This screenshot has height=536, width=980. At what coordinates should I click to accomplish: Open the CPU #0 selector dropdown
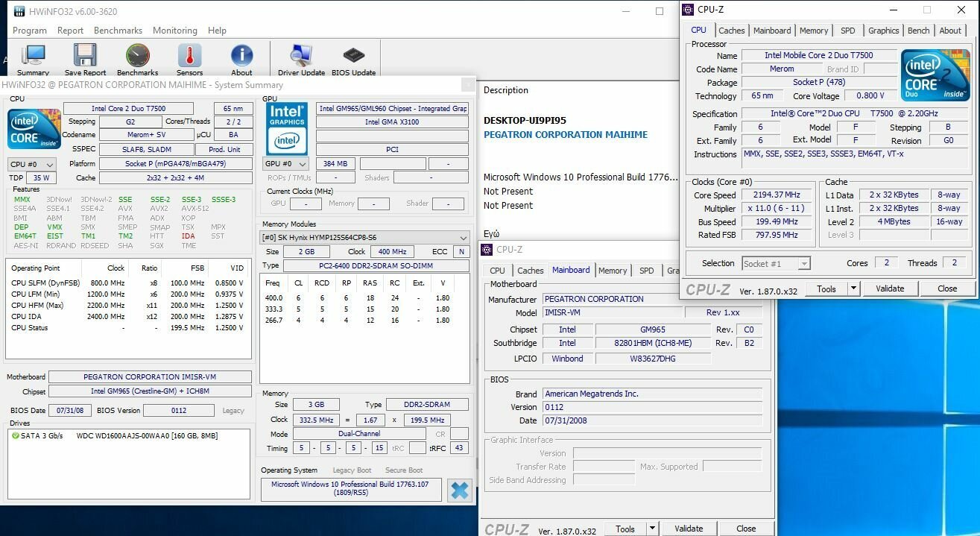[31, 164]
